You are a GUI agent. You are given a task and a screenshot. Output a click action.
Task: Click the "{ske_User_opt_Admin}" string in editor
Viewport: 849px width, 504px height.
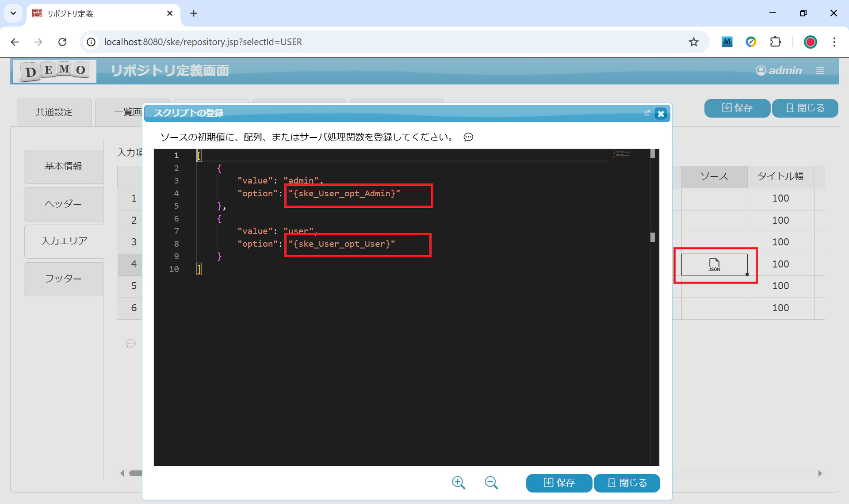(344, 194)
